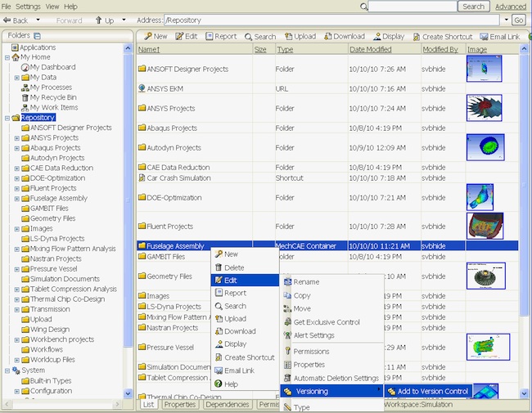Screen dimensions: 532x413
Task: Open My Dashboard in the tree
Action: pos(48,67)
